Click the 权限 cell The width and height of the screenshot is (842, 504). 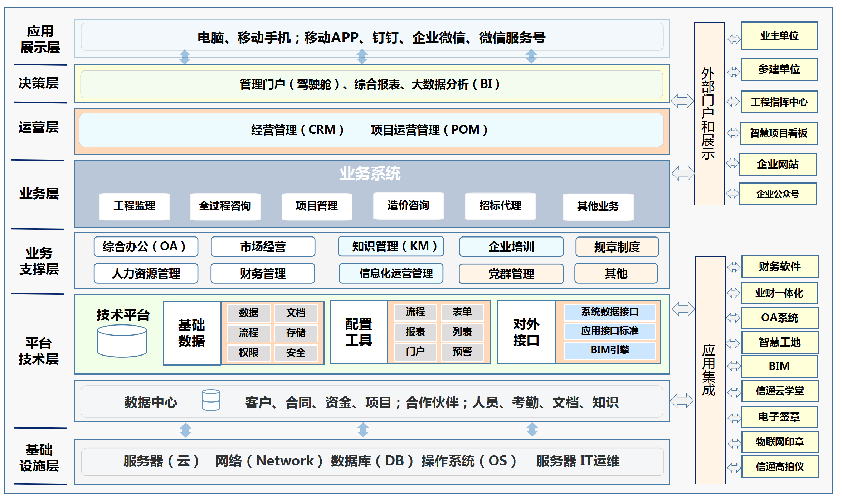tap(249, 353)
